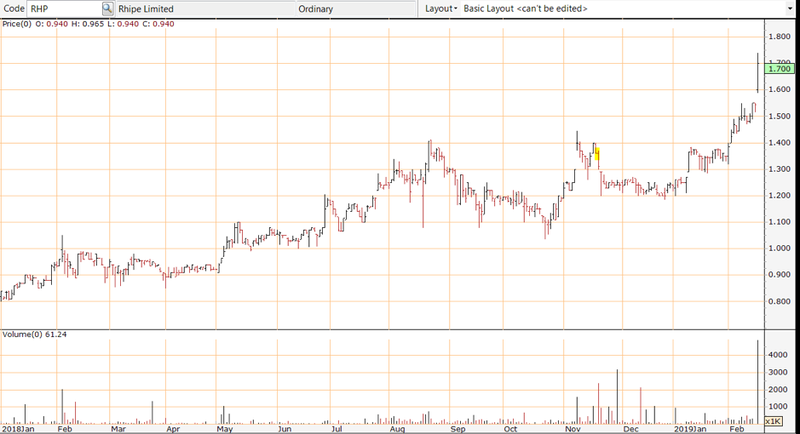This screenshot has height=434, width=800.
Task: Click the 4000 volume axis label
Action: 778,355
